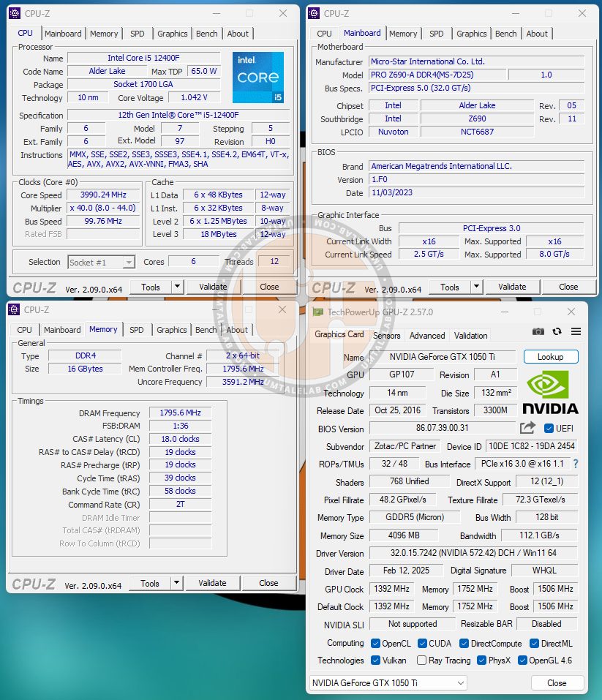Switch to the Sensors tab in GPU-Z
The width and height of the screenshot is (602, 700).
coord(386,335)
